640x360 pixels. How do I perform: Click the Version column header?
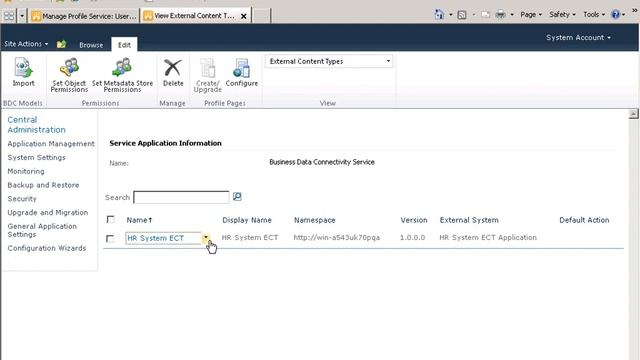coord(414,220)
